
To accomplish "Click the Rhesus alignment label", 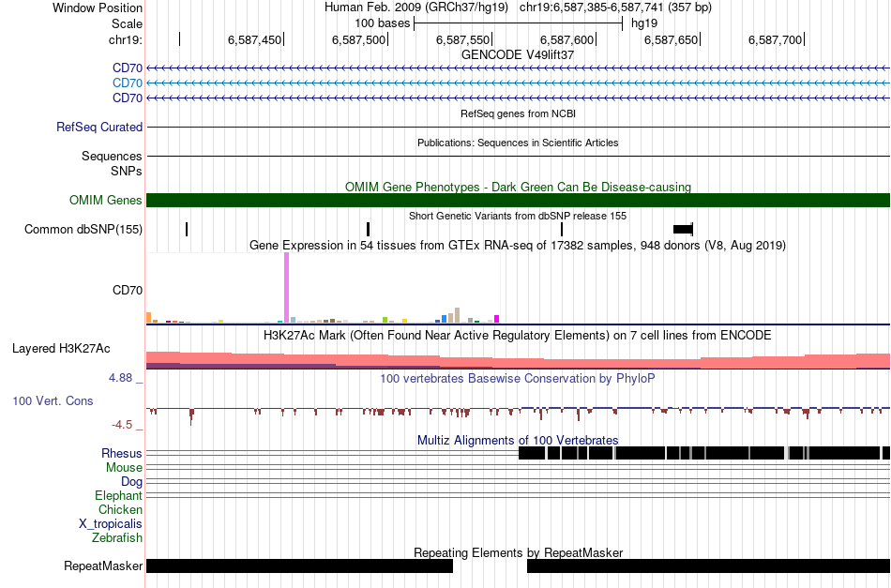I will pyautogui.click(x=122, y=453).
